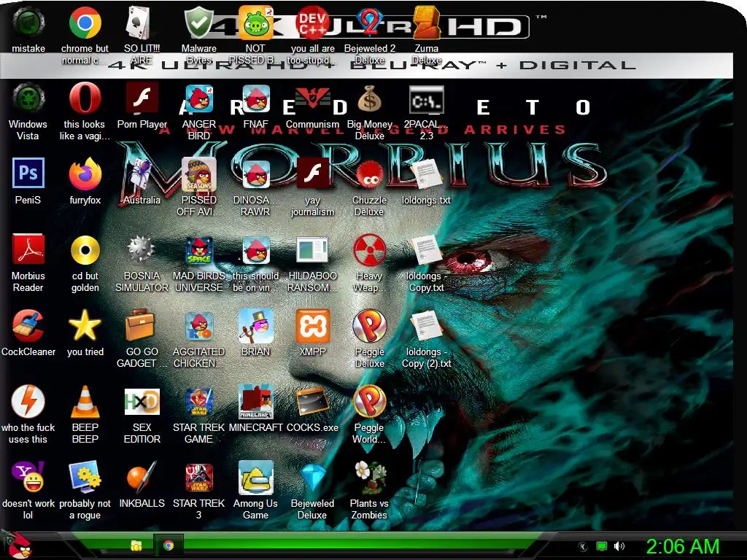Open the 'DINOSA... RAWR' icon
Viewport: 747px width, 560px height.
[x=255, y=174]
